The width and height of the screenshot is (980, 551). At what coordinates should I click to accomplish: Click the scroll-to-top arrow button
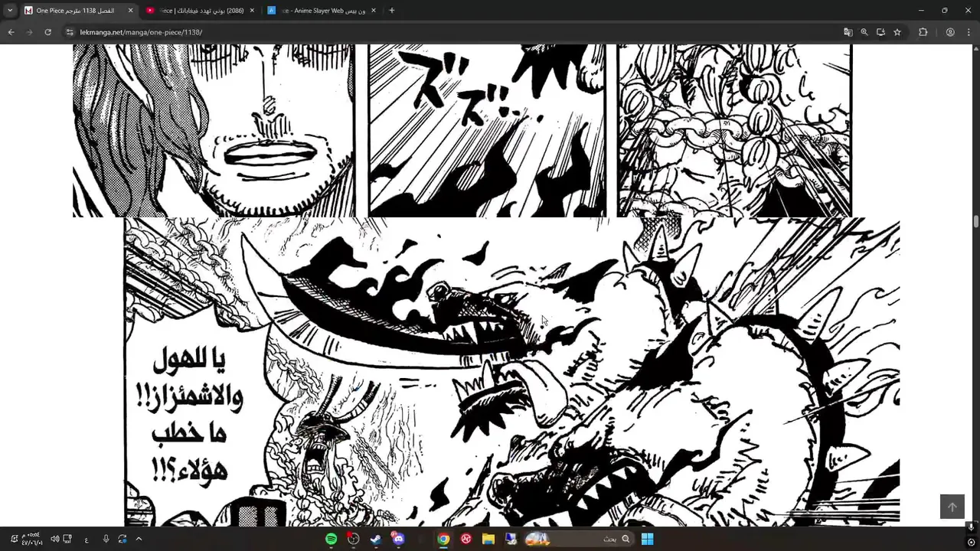click(x=952, y=507)
